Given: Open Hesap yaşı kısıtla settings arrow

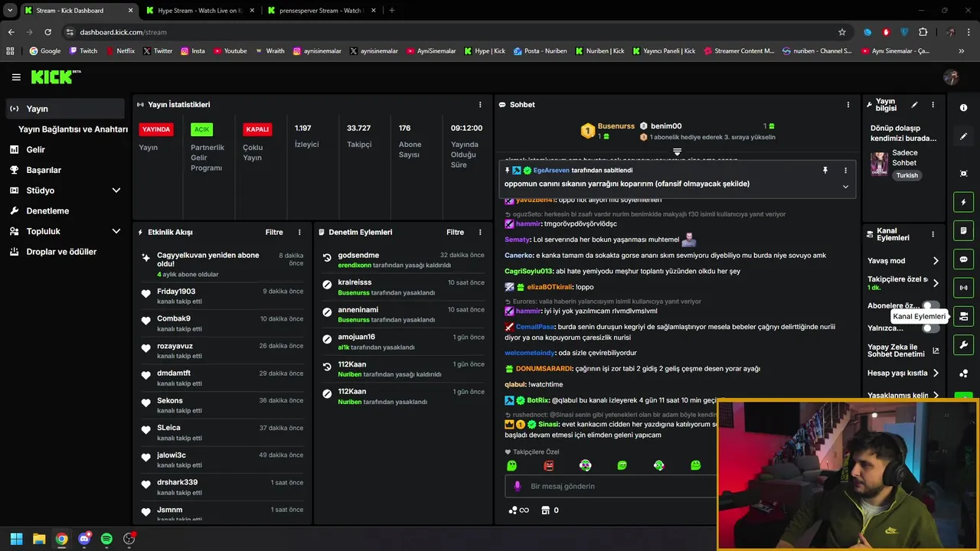Looking at the screenshot, I should click(936, 373).
